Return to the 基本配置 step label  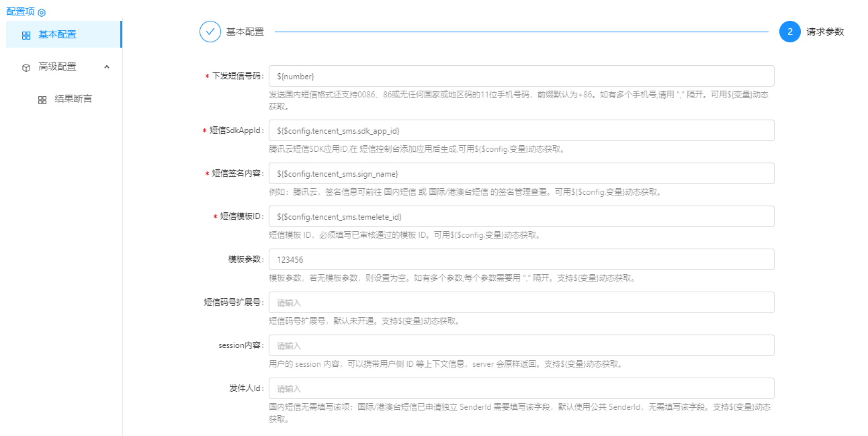click(245, 32)
